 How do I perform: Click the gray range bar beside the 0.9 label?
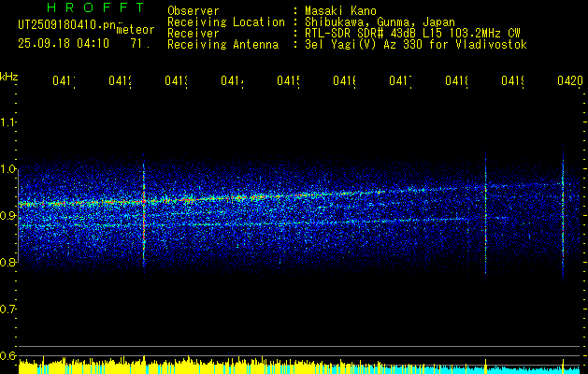(x=18, y=216)
